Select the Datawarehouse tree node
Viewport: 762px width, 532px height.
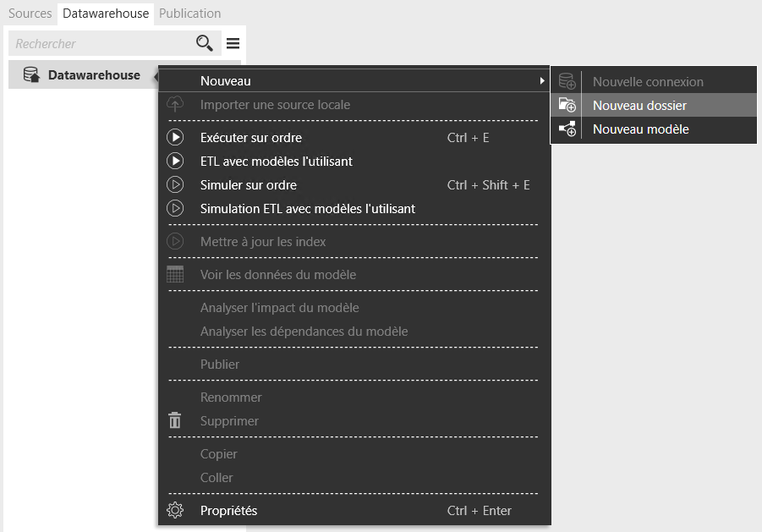pos(94,75)
